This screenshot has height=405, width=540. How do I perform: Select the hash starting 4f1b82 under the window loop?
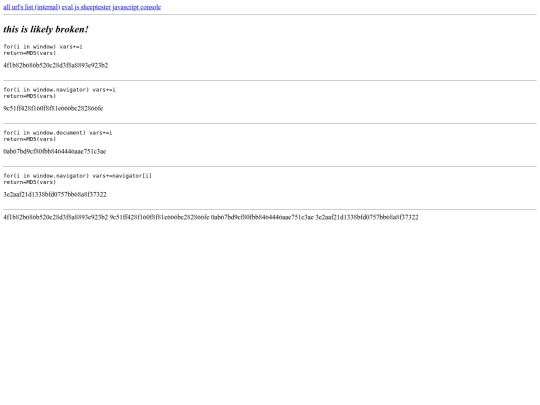[x=55, y=65]
